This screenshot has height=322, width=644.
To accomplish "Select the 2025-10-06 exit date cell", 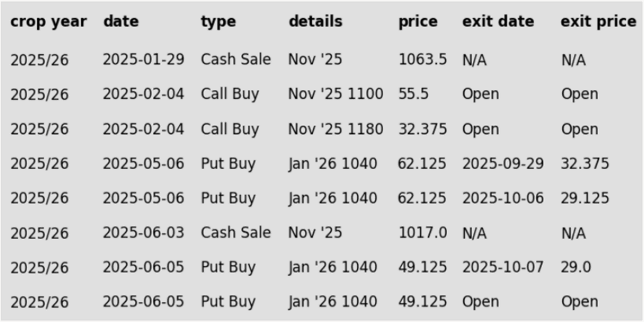I will (502, 198).
